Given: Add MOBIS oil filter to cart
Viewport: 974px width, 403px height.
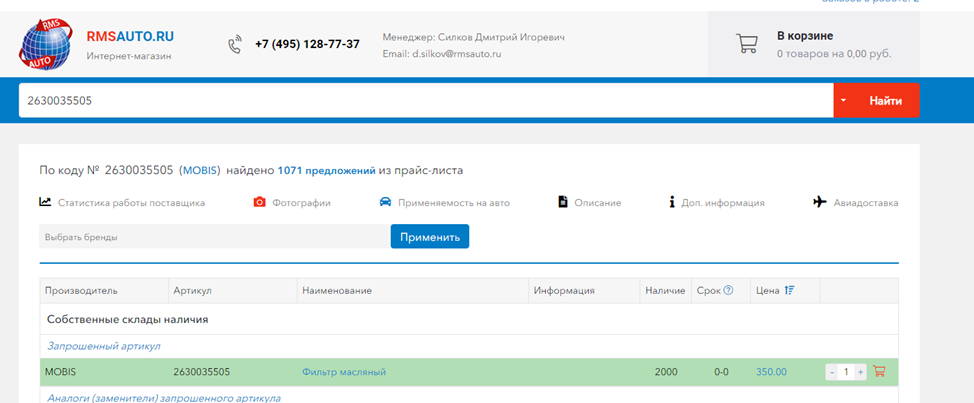Looking at the screenshot, I should coord(880,372).
